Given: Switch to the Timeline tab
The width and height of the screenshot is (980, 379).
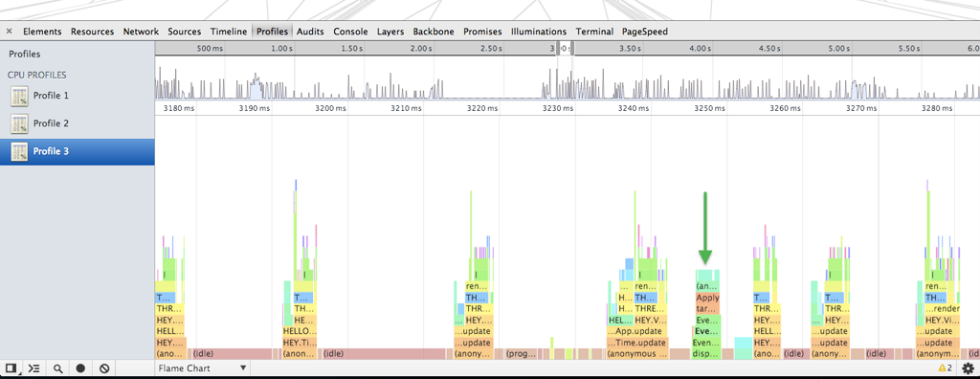Looking at the screenshot, I should pyautogui.click(x=228, y=32).
